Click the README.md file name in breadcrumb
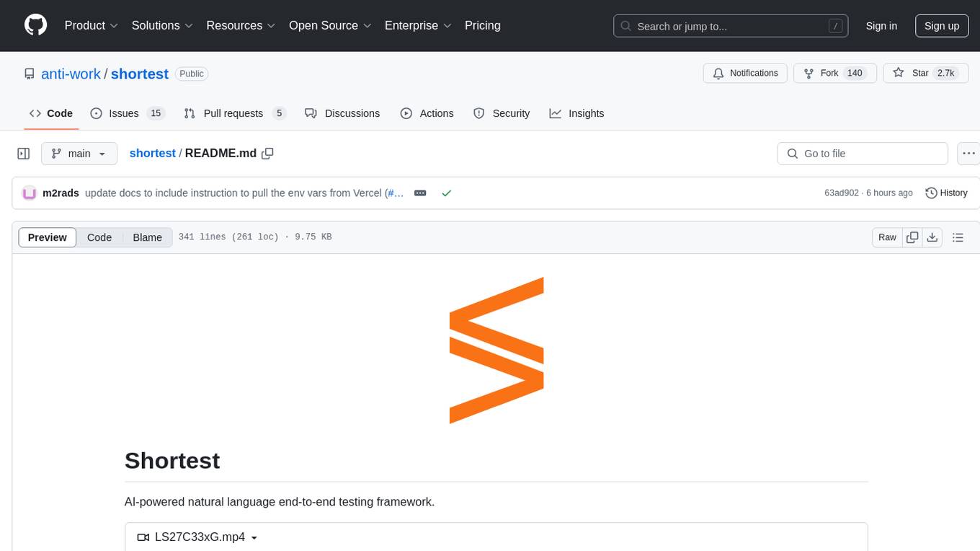 (x=220, y=154)
